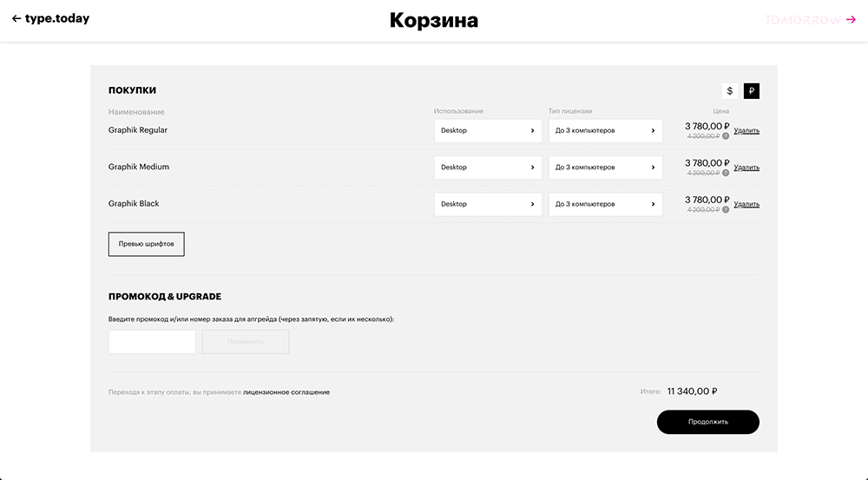868x480 pixels.
Task: Switch currency to dollars
Action: pyautogui.click(x=730, y=91)
